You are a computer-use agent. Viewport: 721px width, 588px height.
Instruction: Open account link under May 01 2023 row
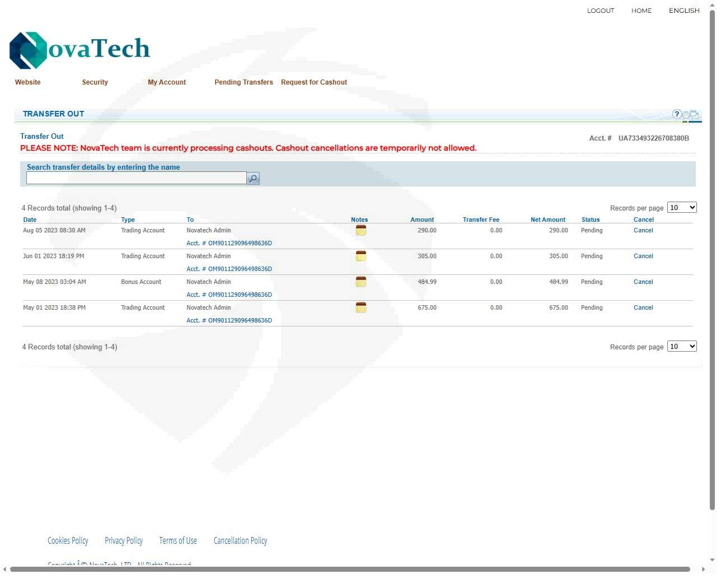(229, 320)
